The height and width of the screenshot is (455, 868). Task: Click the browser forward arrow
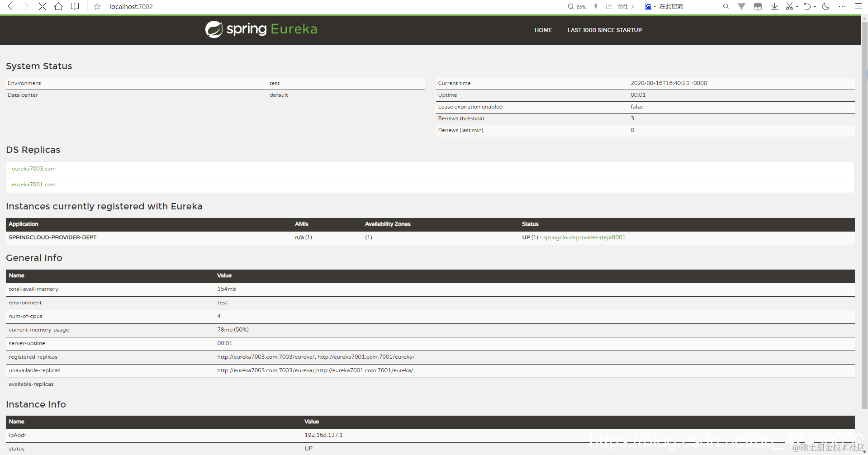point(26,6)
